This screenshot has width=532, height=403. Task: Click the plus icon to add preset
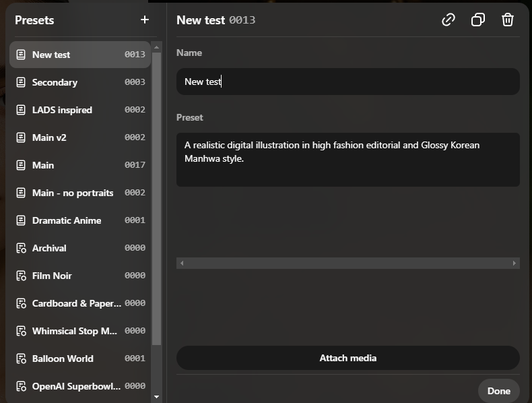click(145, 20)
